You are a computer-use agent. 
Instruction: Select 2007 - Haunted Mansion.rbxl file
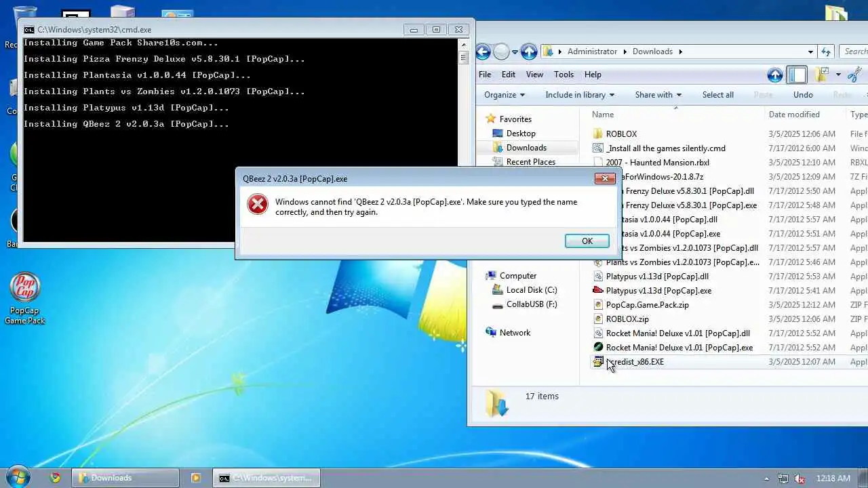tap(659, 163)
